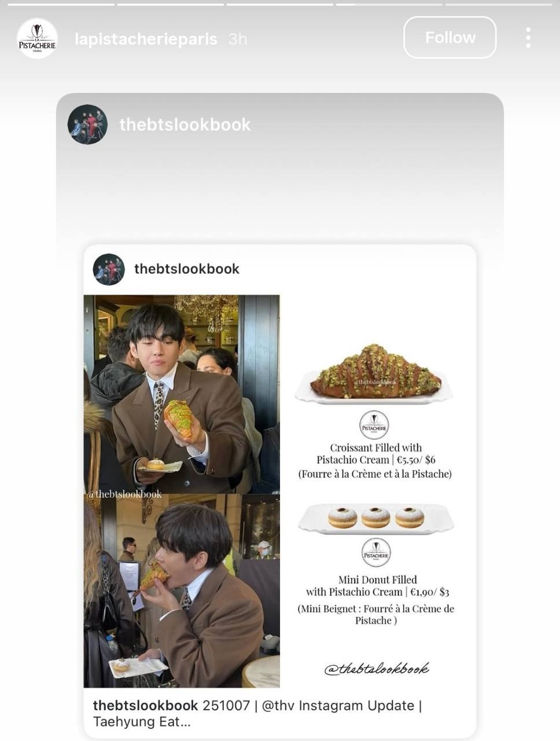Tap Croissant Filled with Pistachio Cream text
560x741 pixels.
click(375, 454)
